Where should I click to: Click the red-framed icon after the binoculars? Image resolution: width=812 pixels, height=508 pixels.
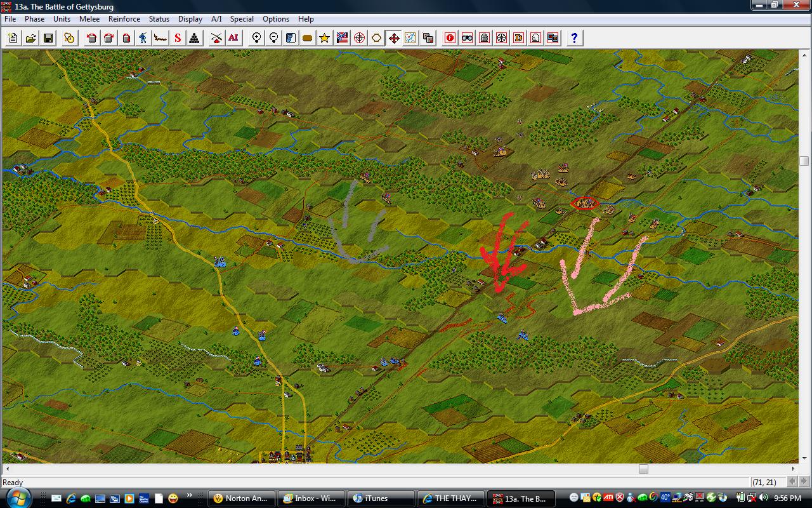485,38
